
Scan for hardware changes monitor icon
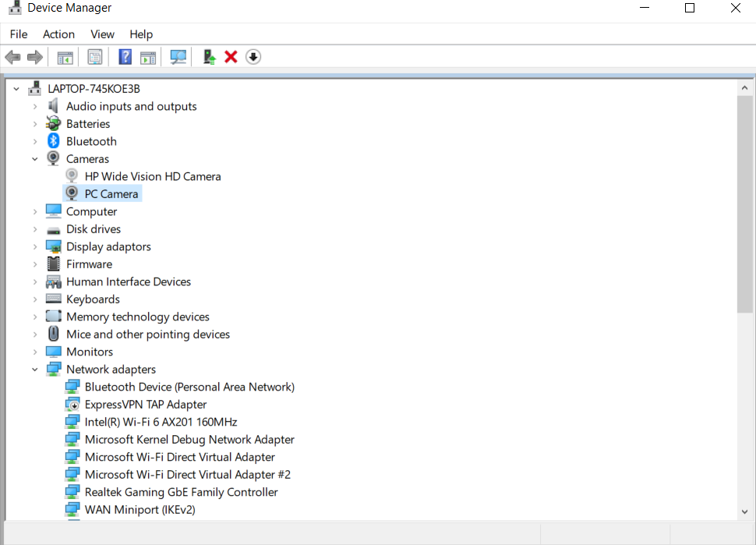click(178, 57)
